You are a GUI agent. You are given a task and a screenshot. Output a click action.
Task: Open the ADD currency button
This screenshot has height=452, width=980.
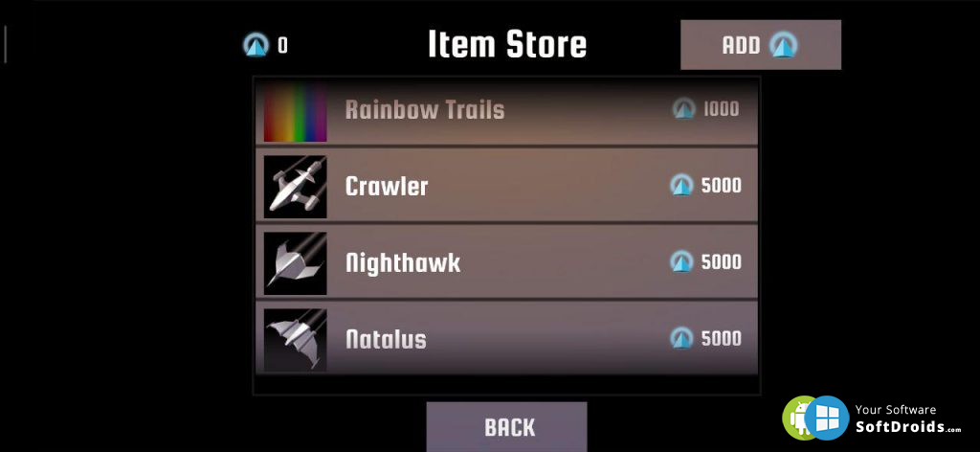click(x=761, y=44)
